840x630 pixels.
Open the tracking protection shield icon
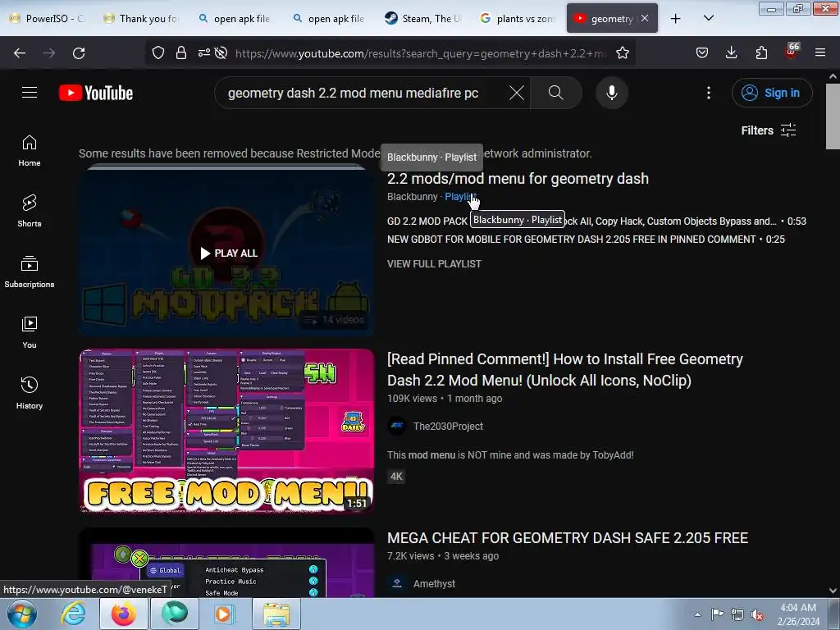tap(158, 53)
